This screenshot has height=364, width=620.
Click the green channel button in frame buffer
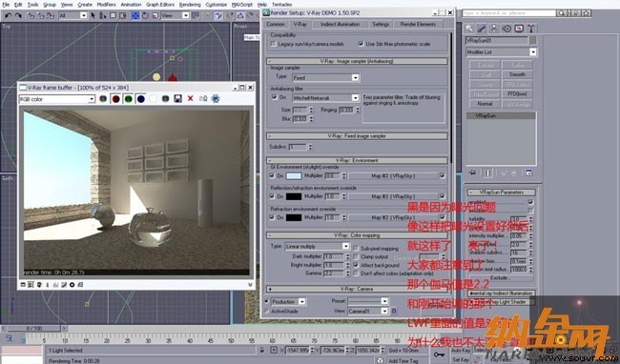pyautogui.click(x=128, y=99)
